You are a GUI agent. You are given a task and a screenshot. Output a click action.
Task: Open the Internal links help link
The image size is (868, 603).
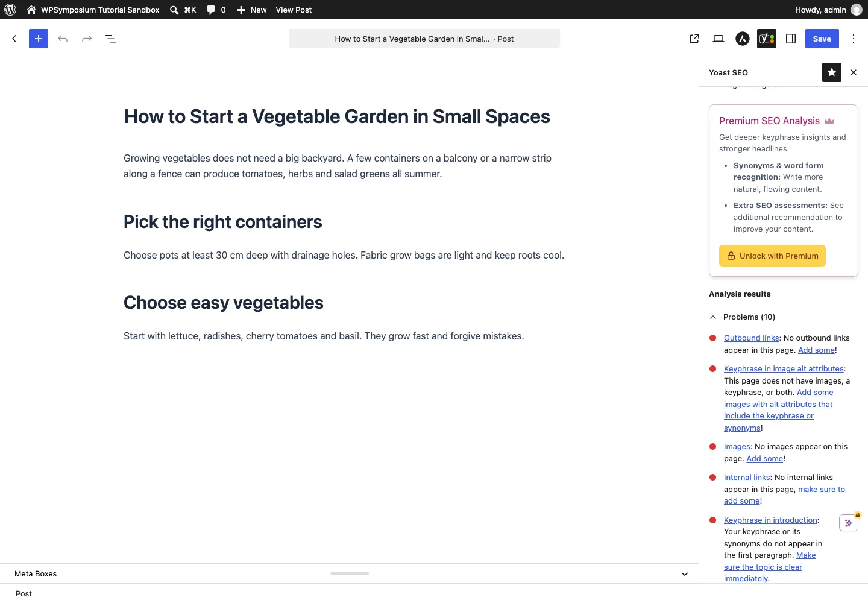click(747, 478)
